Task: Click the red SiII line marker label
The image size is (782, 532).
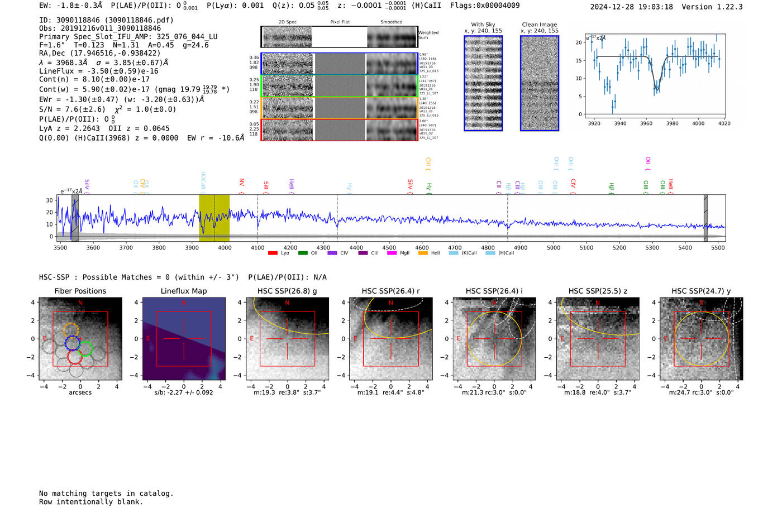Action: [266, 188]
